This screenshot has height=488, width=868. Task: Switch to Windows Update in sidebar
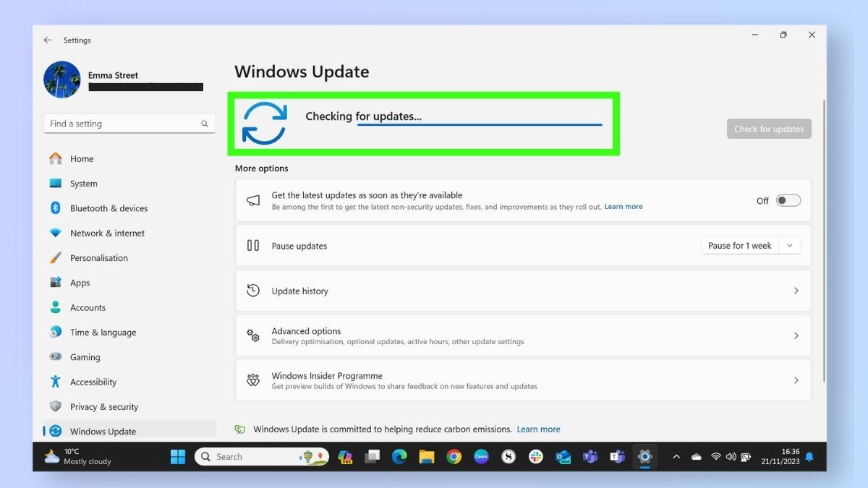(x=101, y=430)
